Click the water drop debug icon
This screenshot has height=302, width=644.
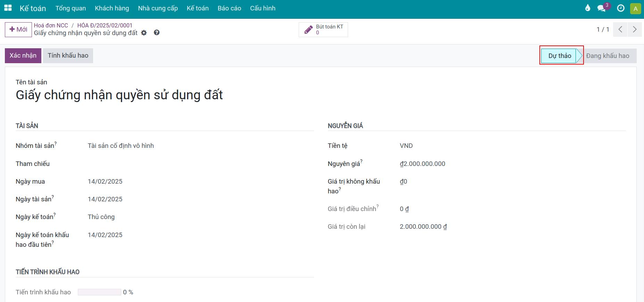[588, 8]
